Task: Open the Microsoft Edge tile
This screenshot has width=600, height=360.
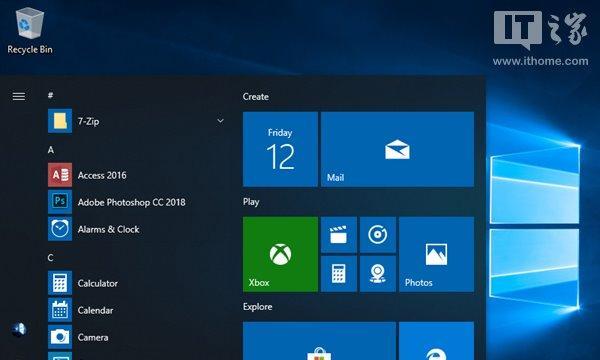Action: [436, 341]
